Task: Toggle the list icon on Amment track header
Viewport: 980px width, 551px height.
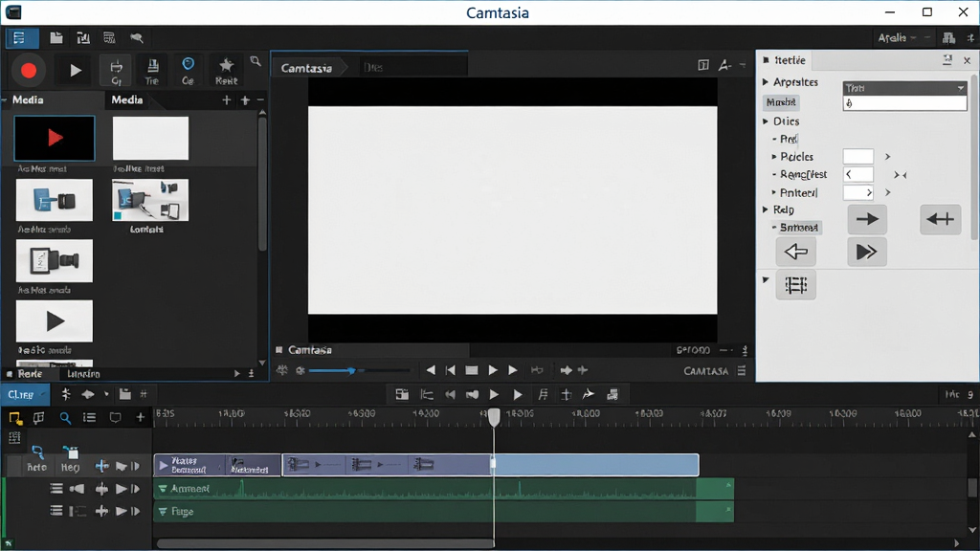Action: pos(56,489)
